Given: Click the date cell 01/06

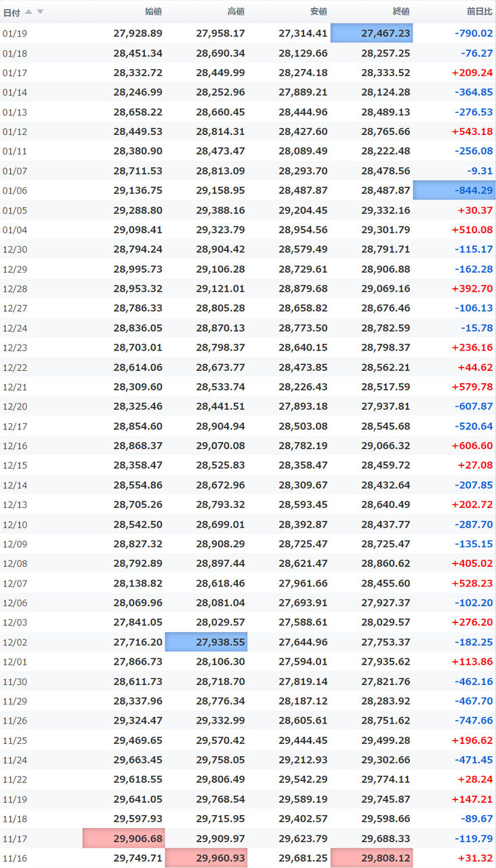Looking at the screenshot, I should click(15, 191).
